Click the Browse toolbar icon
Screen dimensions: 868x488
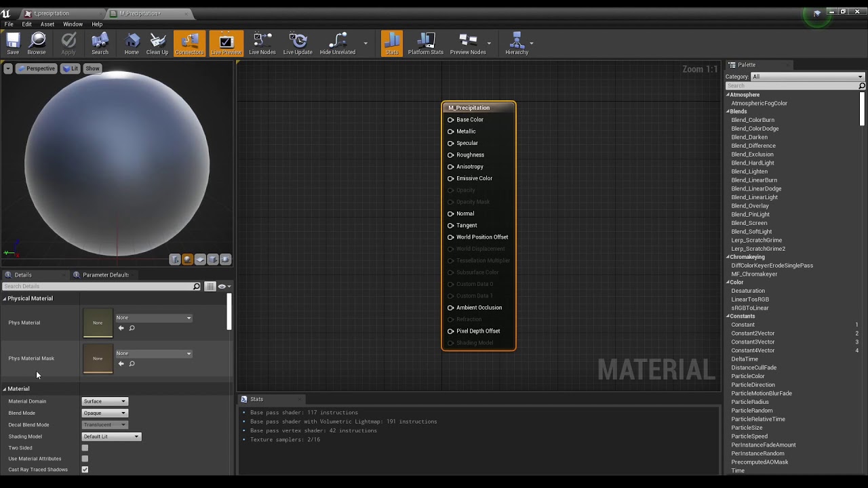37,43
